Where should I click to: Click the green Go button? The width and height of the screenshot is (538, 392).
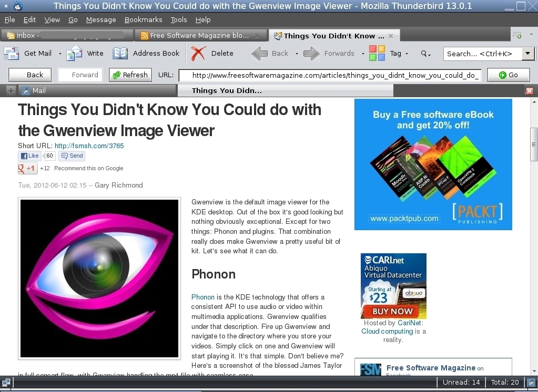point(509,75)
